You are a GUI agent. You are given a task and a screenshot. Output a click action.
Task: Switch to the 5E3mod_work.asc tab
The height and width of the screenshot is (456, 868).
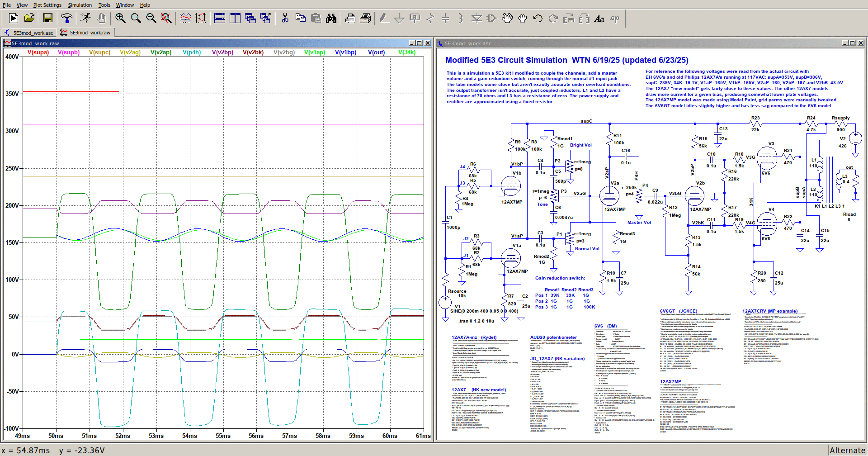(x=29, y=33)
